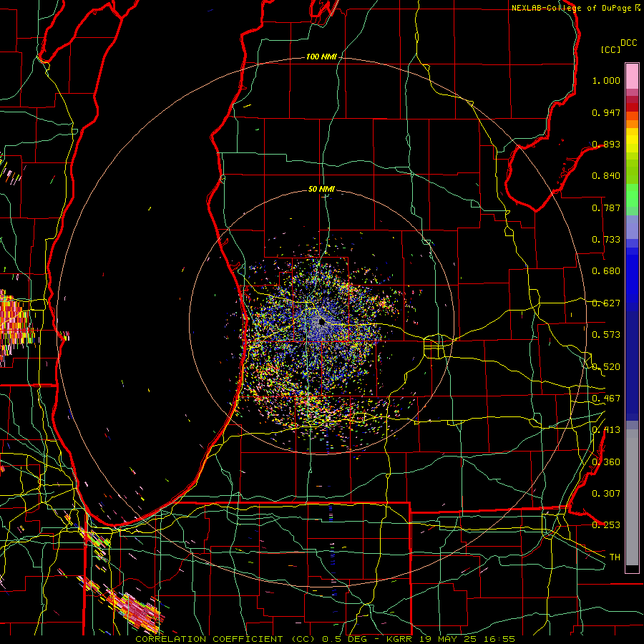Click the 100 NMI range ring label
The image size is (644, 644).
321,57
